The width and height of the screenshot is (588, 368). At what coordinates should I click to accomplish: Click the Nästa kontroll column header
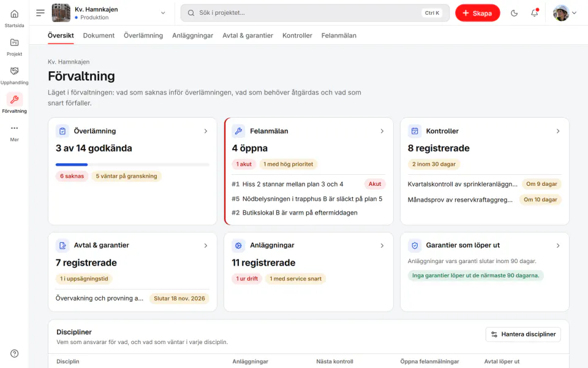(x=334, y=362)
